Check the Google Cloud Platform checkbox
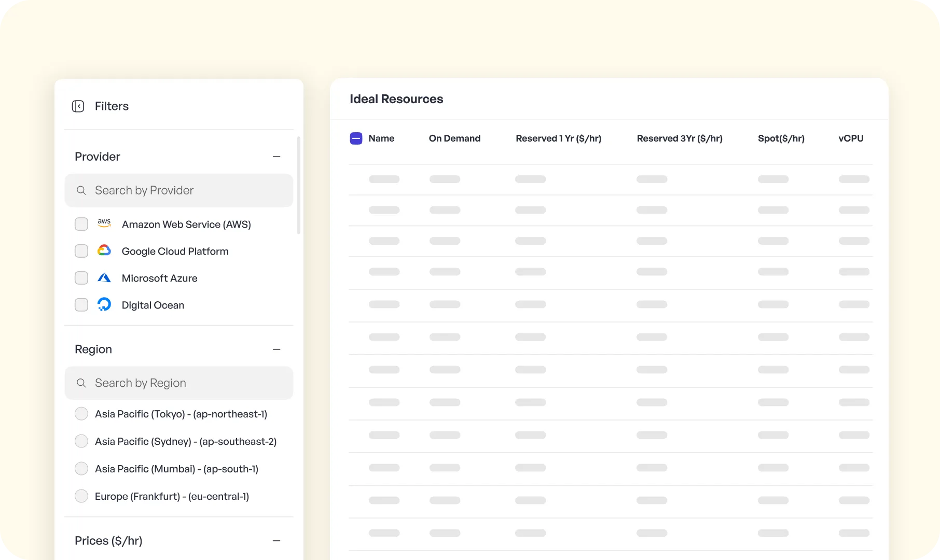 click(x=81, y=250)
